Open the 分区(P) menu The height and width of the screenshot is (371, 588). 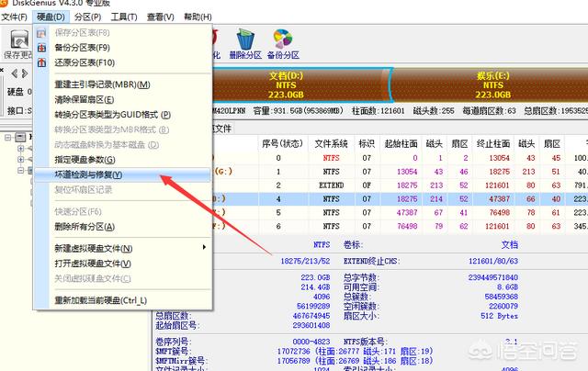[87, 17]
